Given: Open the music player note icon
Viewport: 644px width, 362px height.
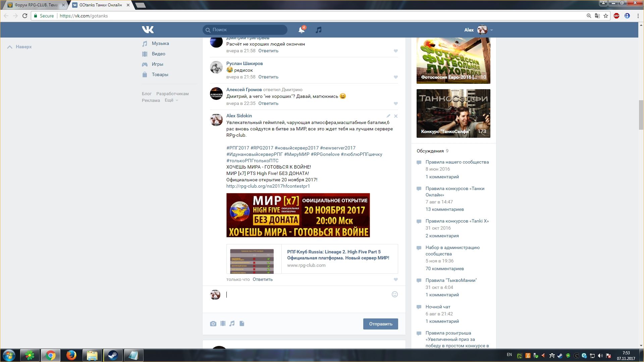Looking at the screenshot, I should [319, 30].
